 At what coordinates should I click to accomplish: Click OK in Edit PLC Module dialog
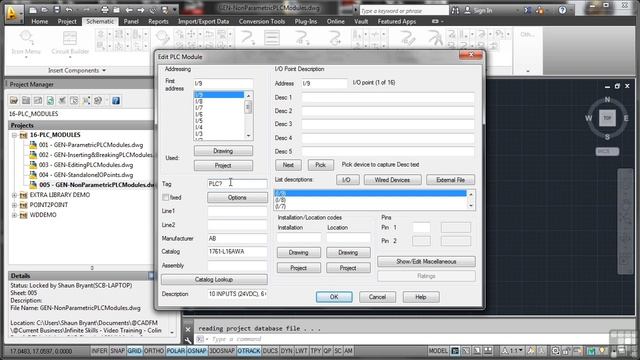pos(334,297)
